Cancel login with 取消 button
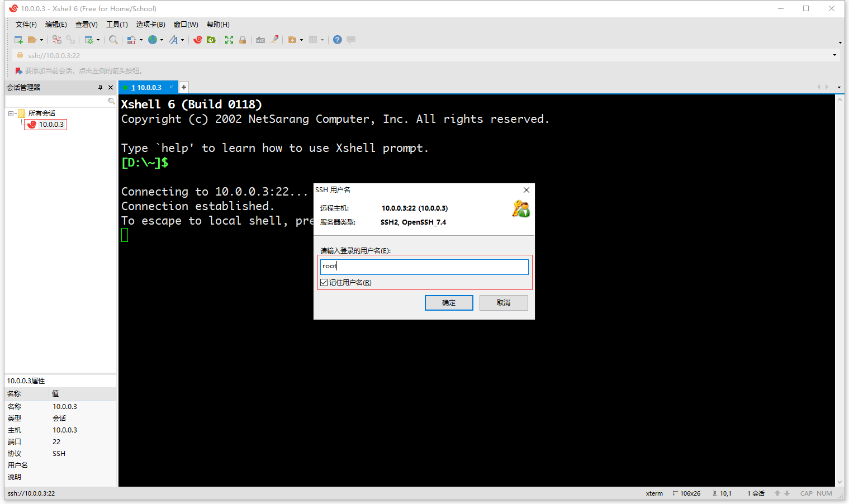 504,303
